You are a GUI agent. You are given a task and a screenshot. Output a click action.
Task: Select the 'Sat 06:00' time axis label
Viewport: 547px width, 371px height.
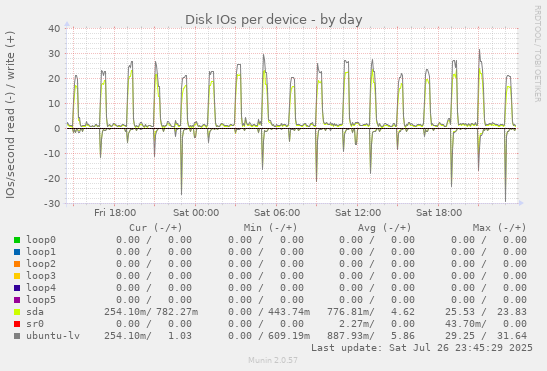point(277,213)
